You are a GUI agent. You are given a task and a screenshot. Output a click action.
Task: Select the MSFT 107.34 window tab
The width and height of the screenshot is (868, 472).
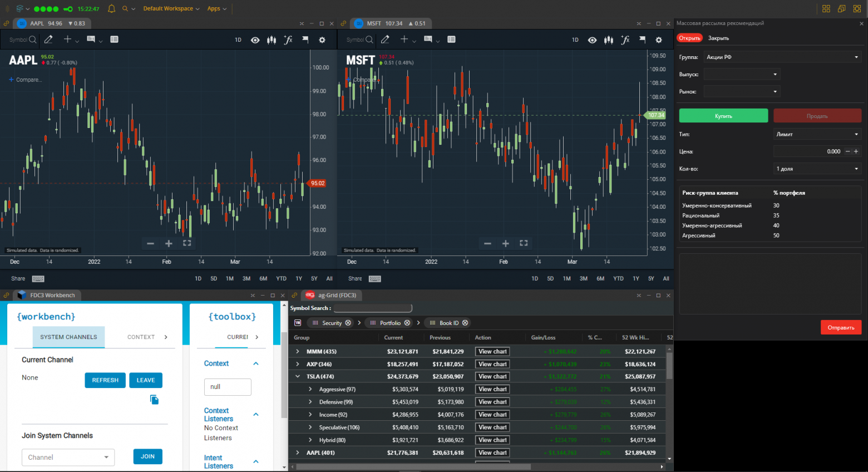(392, 23)
